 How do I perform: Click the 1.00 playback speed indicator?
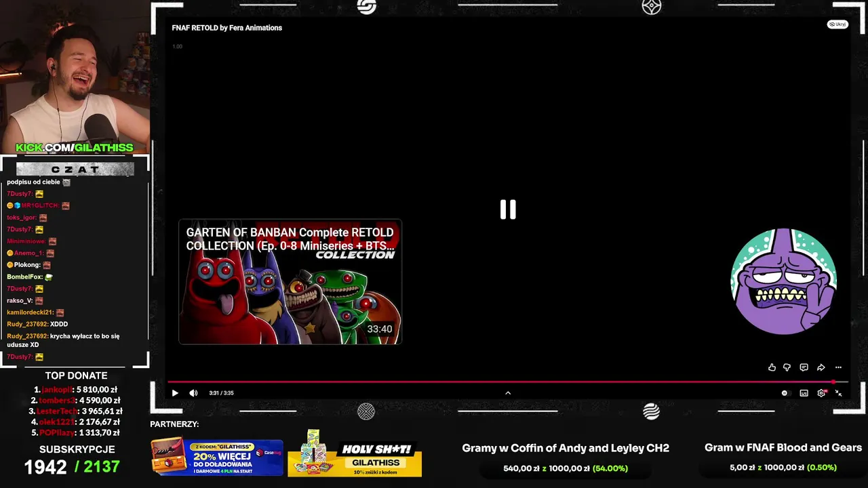pyautogui.click(x=177, y=46)
